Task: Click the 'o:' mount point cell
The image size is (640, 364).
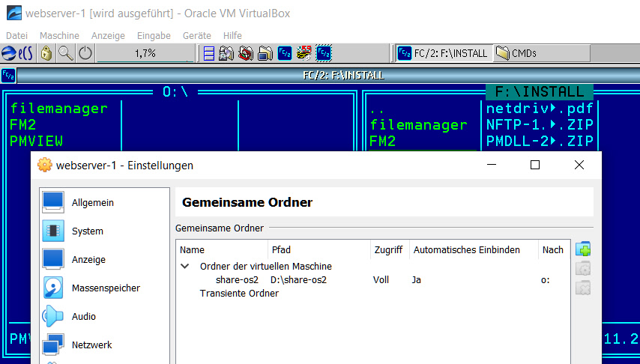Action: click(x=546, y=280)
